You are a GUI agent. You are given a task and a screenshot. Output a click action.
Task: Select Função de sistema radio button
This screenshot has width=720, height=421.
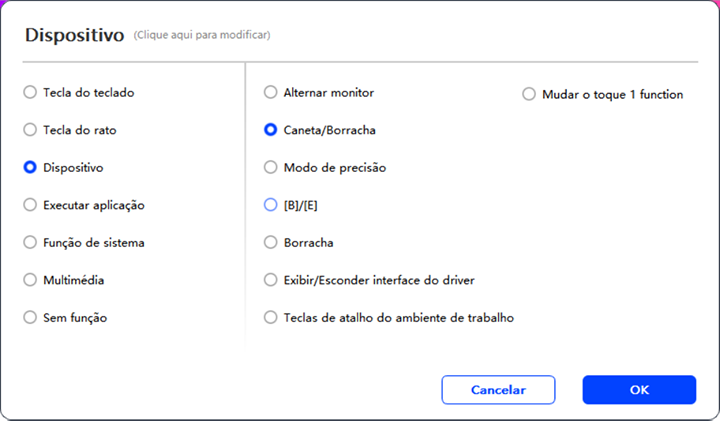click(x=30, y=243)
